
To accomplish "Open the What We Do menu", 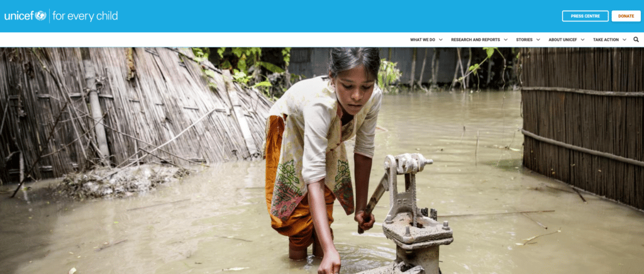I will 422,40.
